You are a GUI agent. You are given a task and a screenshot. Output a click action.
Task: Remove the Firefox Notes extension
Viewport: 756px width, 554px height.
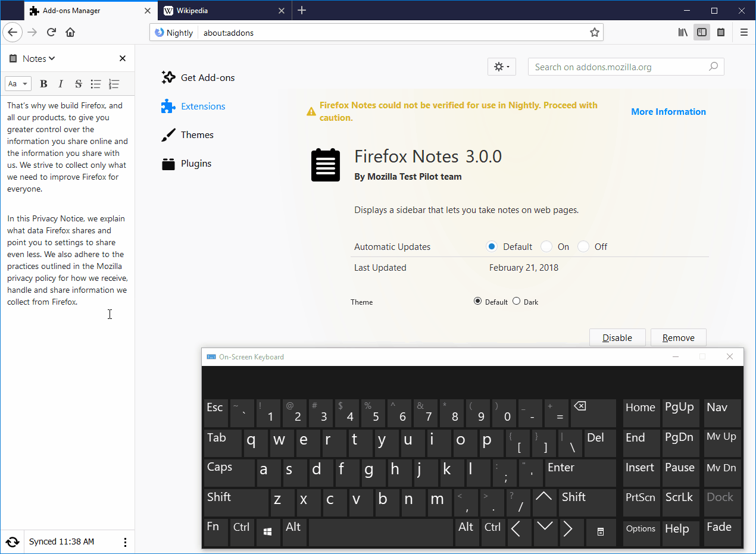coord(678,337)
